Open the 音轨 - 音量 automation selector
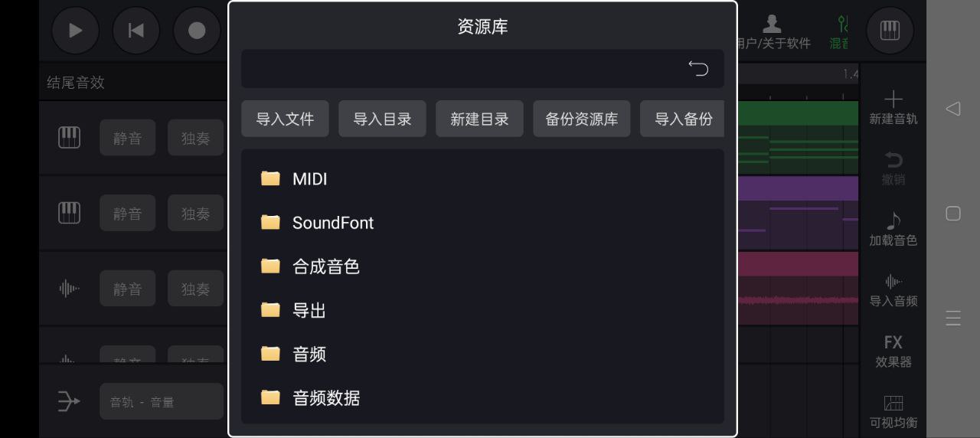 pos(161,401)
